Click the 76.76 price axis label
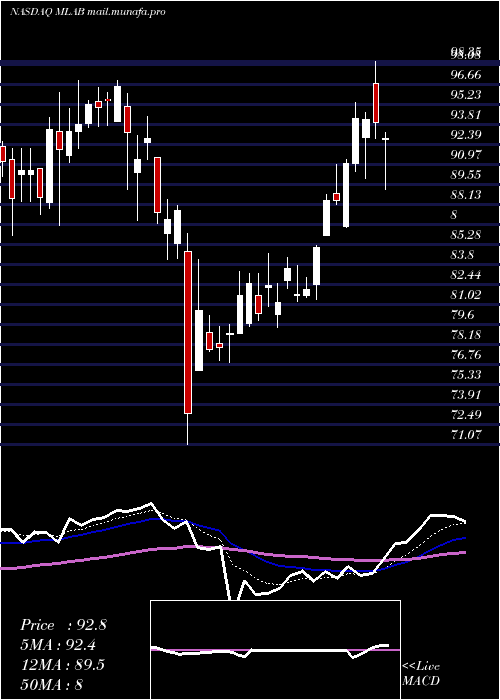The image size is (500, 700). (x=466, y=355)
